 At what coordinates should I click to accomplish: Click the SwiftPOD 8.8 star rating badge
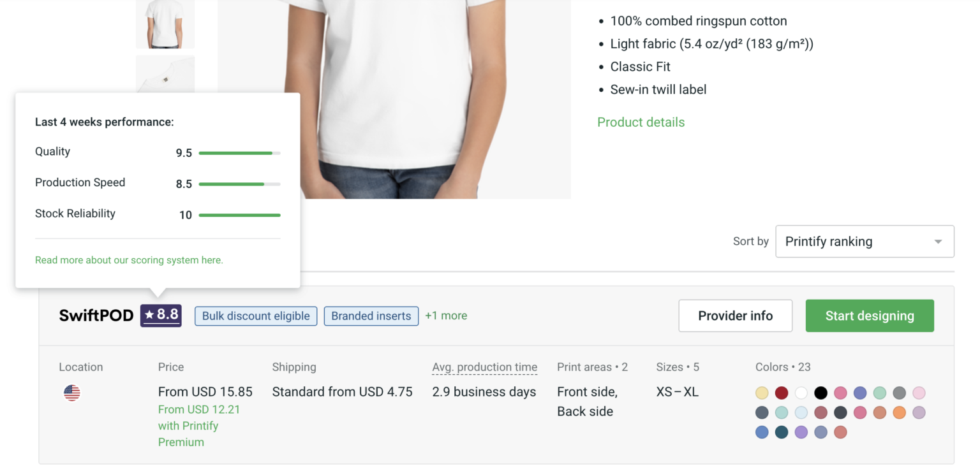tap(161, 315)
